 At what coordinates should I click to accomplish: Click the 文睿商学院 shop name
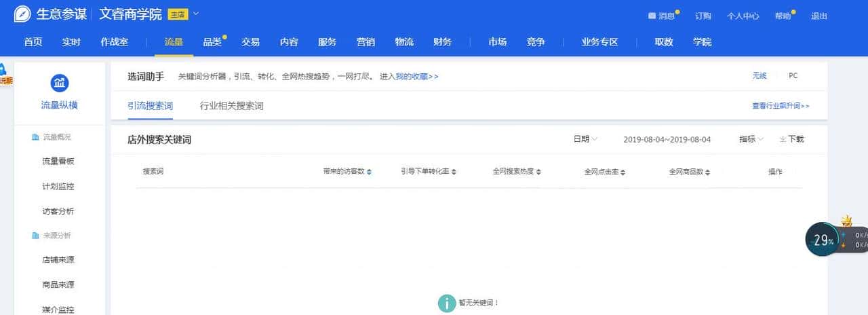(130, 14)
